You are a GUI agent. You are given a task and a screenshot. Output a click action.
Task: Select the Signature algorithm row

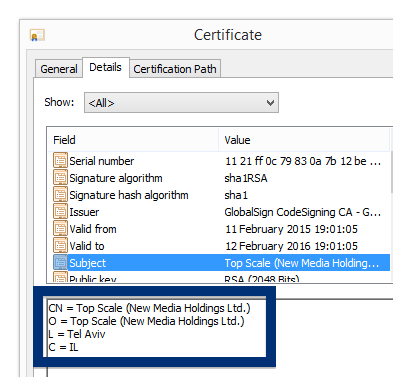click(219, 178)
